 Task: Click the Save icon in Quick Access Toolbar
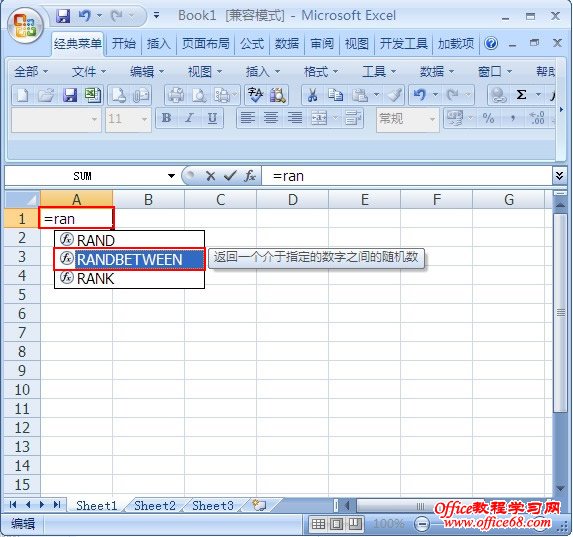point(63,16)
